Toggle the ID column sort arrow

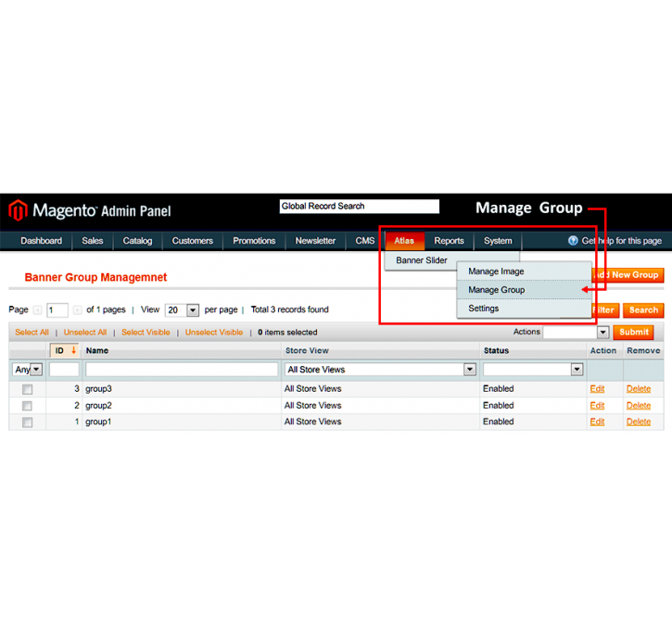coord(74,350)
